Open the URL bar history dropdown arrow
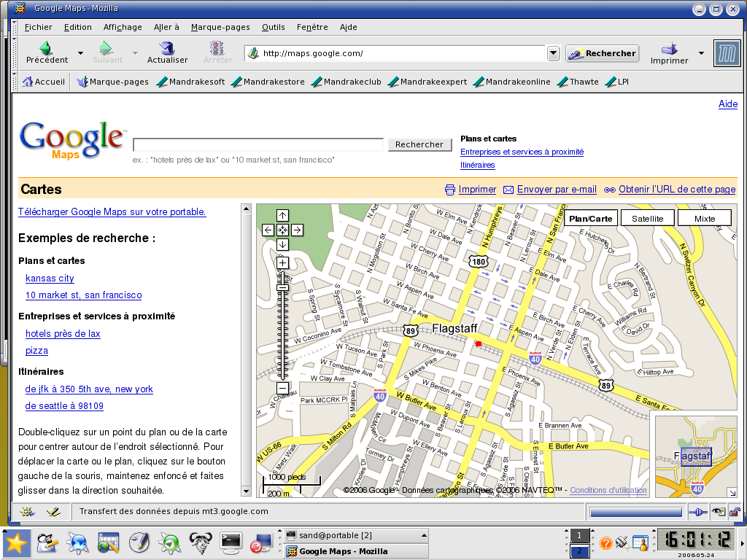Image resolution: width=747 pixels, height=560 pixels. (553, 53)
